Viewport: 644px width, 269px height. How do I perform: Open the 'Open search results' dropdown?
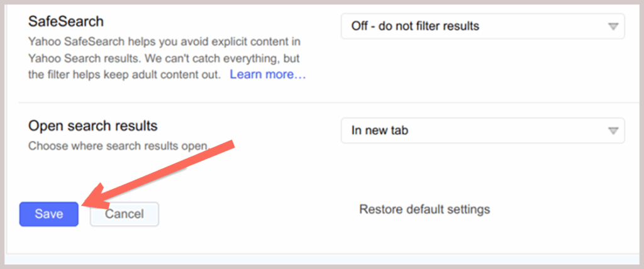click(482, 131)
